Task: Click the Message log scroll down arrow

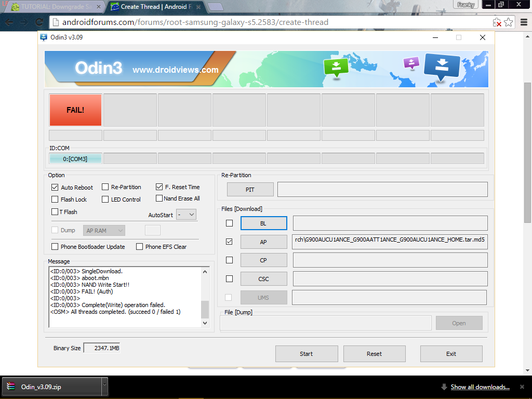Action: (205, 323)
